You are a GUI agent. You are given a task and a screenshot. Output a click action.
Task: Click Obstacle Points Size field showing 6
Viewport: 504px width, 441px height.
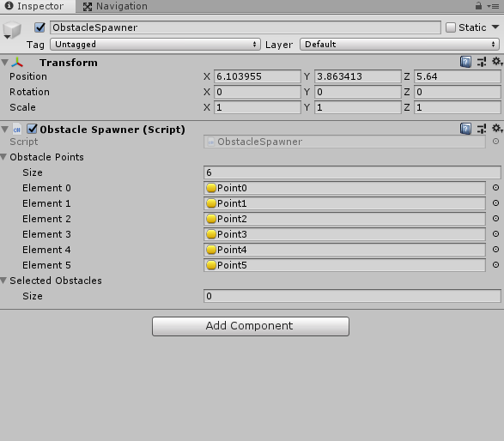[x=352, y=172]
